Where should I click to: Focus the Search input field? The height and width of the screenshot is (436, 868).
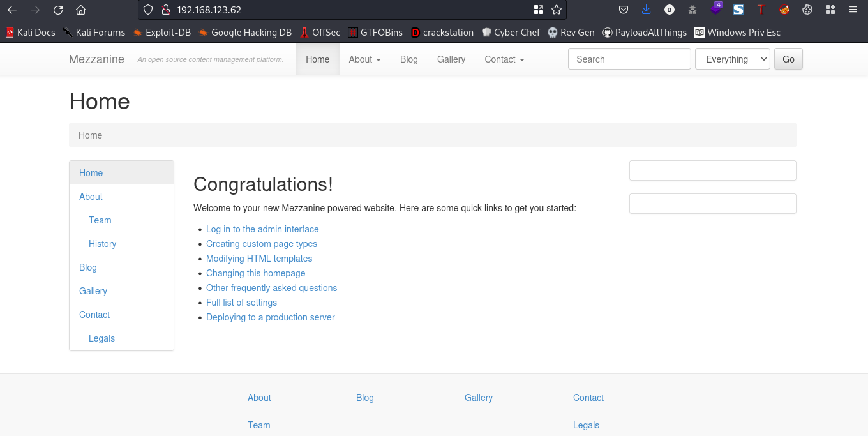(x=629, y=59)
